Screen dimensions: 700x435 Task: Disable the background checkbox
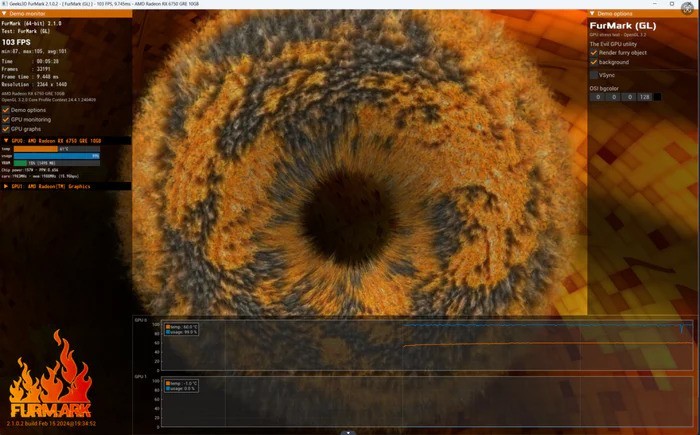click(594, 62)
